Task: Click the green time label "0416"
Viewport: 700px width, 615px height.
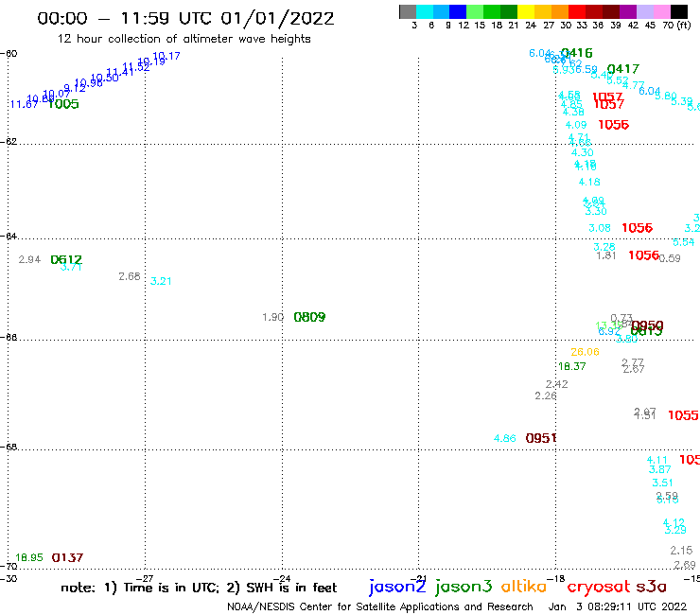Action: 577,53
